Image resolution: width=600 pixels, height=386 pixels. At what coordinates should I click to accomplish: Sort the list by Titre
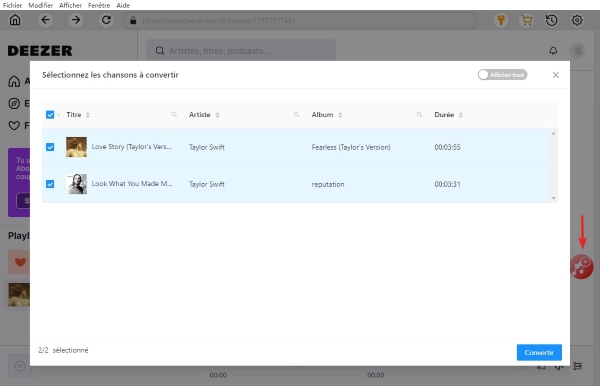(x=88, y=115)
